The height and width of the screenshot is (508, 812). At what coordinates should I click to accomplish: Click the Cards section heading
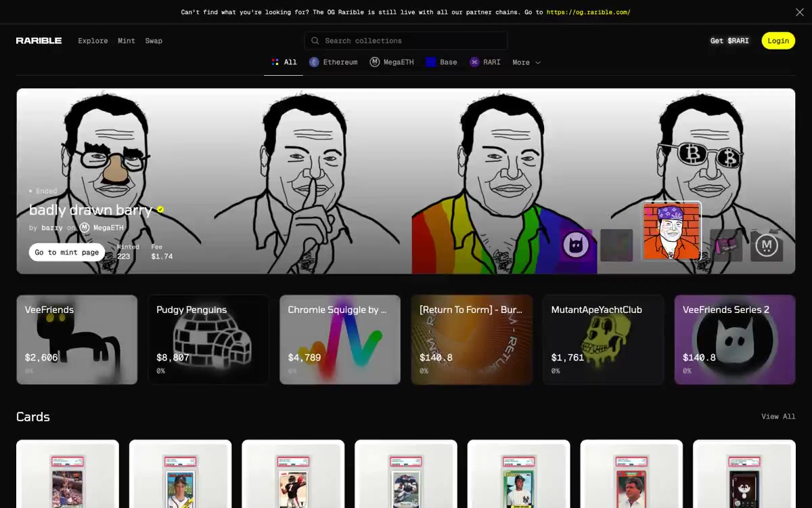click(x=33, y=417)
